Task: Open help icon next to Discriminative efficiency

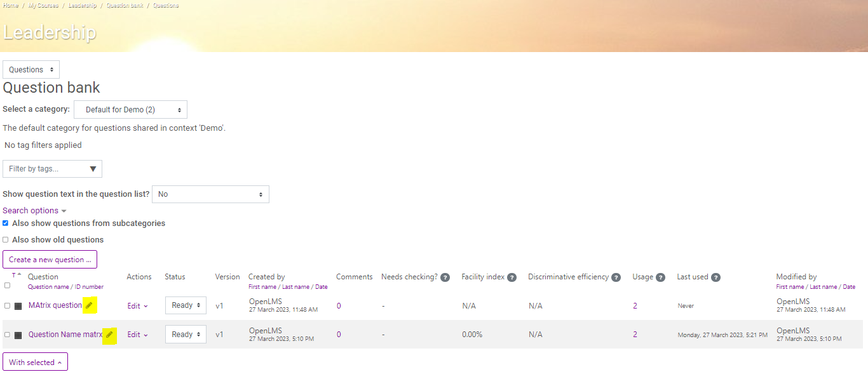Action: point(616,277)
